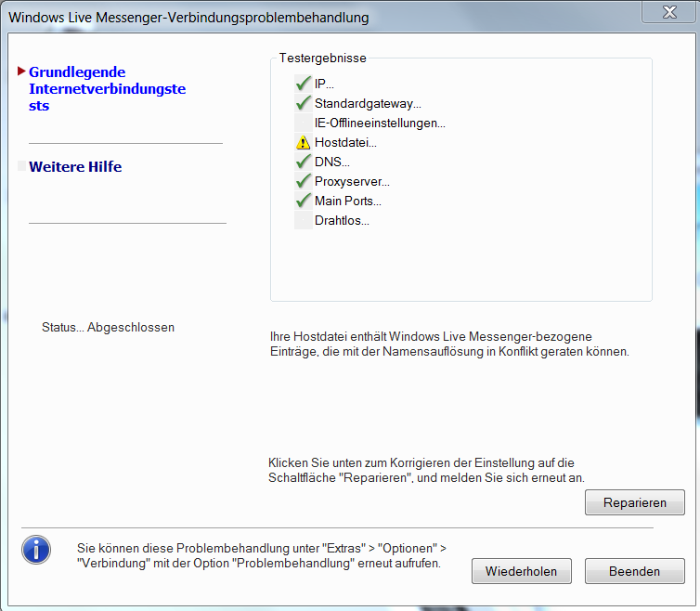The height and width of the screenshot is (611, 700).
Task: Click the blue information icon
Action: pyautogui.click(x=36, y=550)
